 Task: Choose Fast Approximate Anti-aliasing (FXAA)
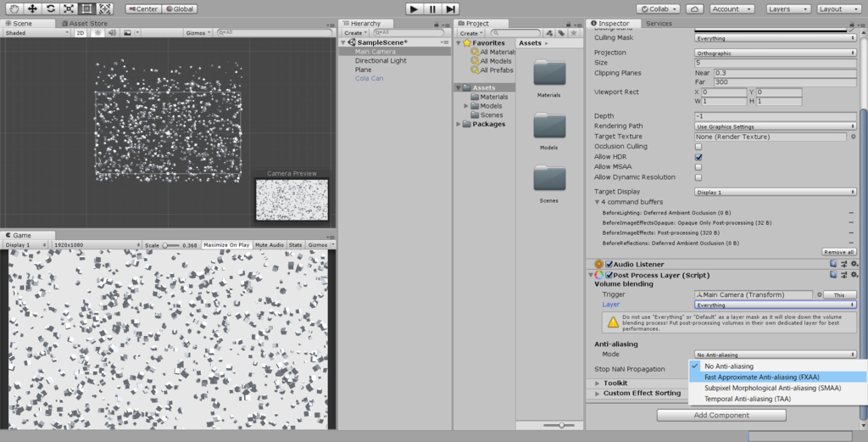pyautogui.click(x=777, y=378)
